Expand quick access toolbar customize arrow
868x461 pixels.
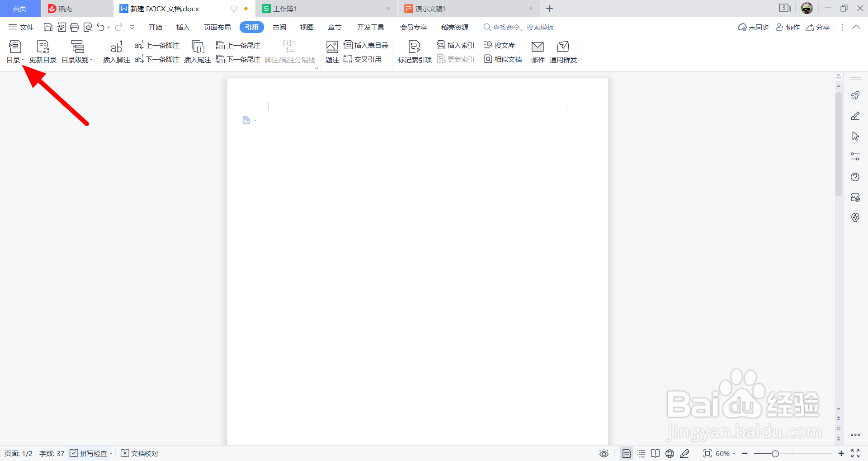132,28
